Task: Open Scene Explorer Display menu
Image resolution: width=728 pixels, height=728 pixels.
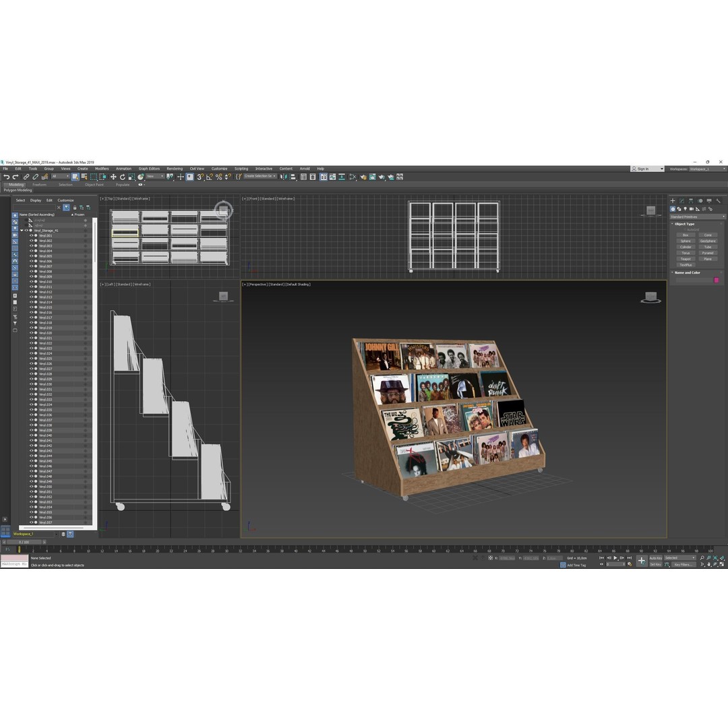Action: tap(36, 201)
